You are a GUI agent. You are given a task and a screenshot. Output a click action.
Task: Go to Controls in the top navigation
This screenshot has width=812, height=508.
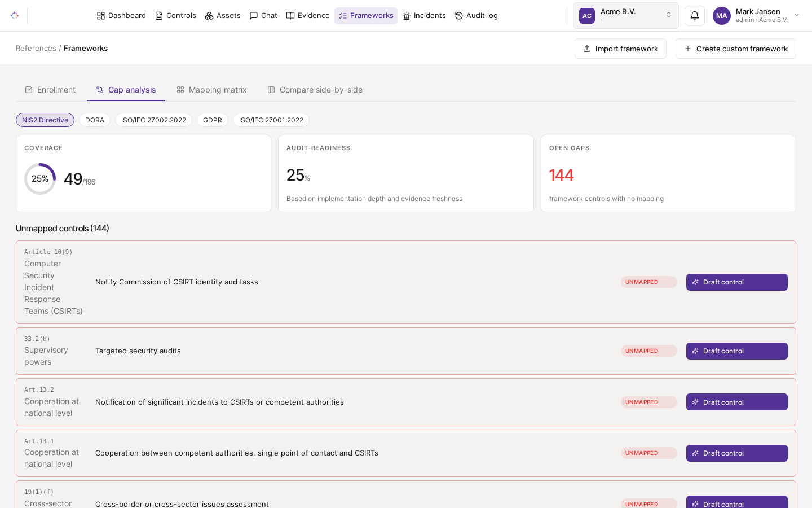click(175, 16)
